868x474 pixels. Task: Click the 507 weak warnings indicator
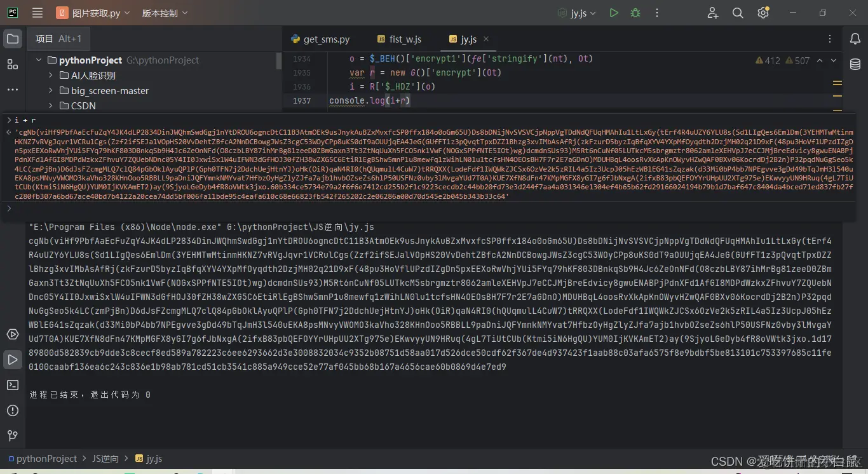[x=797, y=61]
